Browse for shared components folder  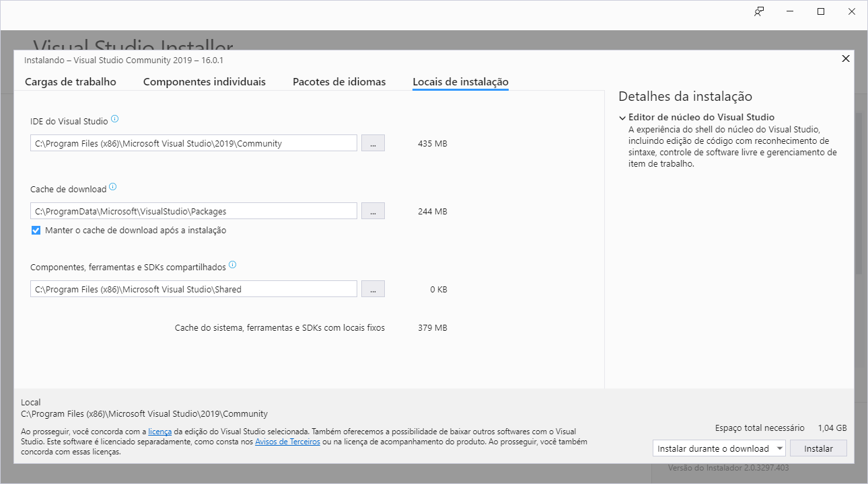(373, 289)
